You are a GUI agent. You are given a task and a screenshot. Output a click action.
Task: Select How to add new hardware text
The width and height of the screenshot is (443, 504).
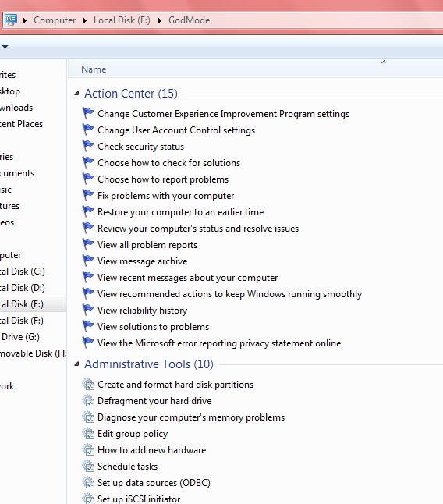click(x=151, y=450)
